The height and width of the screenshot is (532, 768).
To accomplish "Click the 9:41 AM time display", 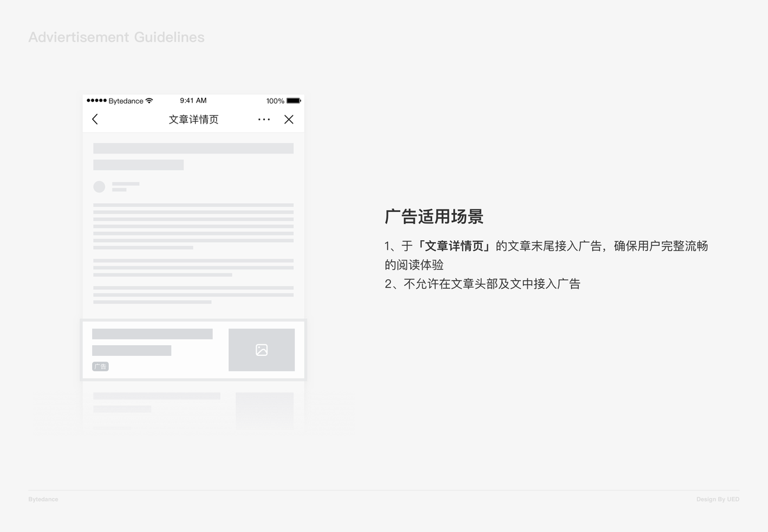I will 193,101.
